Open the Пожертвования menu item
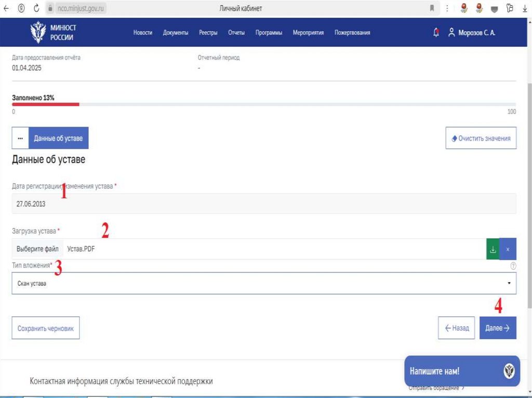 pos(352,33)
